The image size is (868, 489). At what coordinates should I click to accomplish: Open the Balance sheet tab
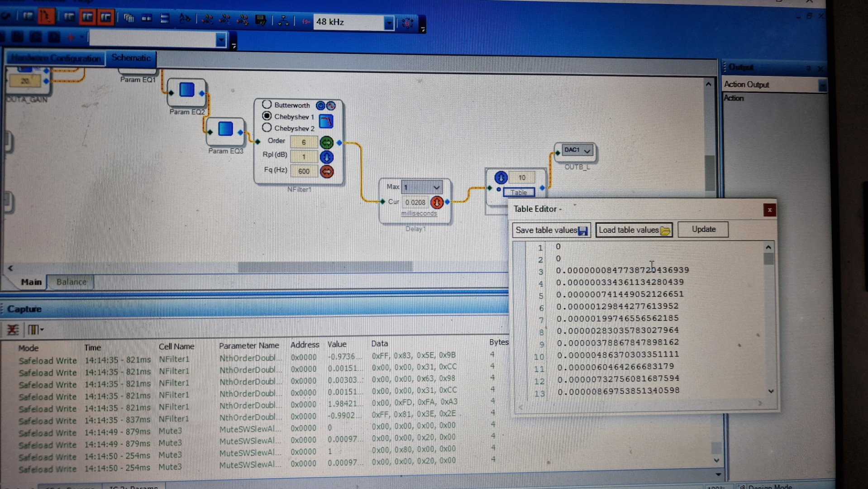pos(71,282)
